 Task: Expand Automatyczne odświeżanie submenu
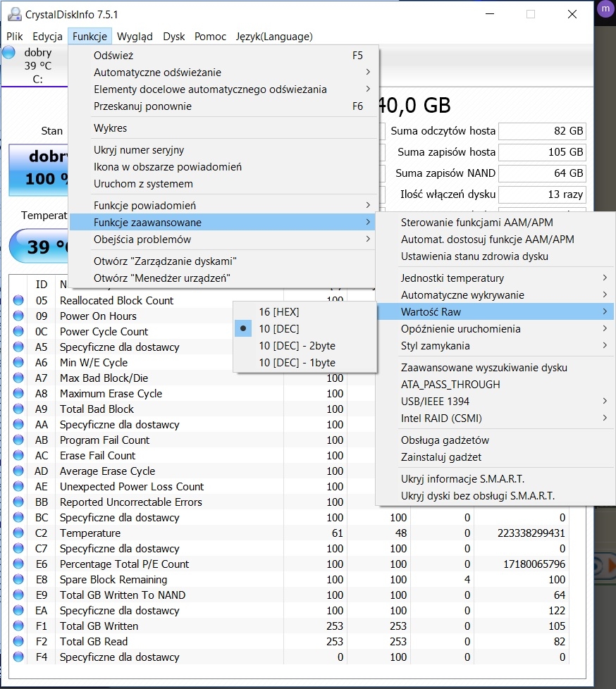tap(223, 72)
